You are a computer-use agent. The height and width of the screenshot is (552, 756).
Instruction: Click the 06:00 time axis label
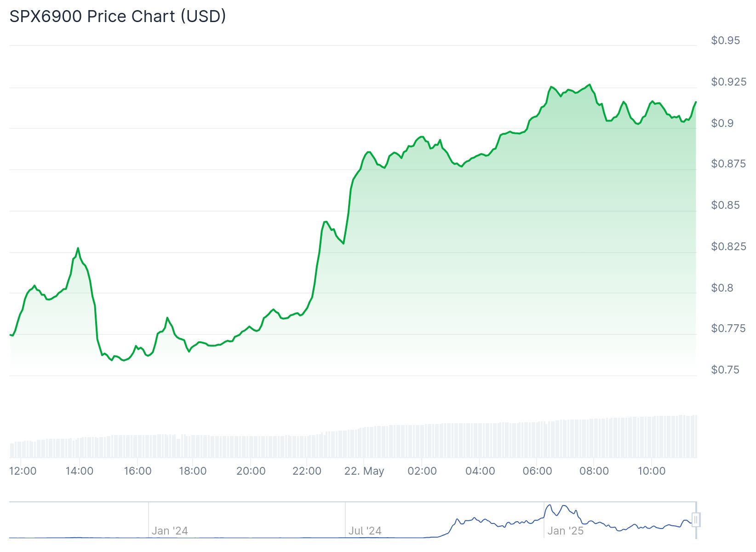point(537,471)
